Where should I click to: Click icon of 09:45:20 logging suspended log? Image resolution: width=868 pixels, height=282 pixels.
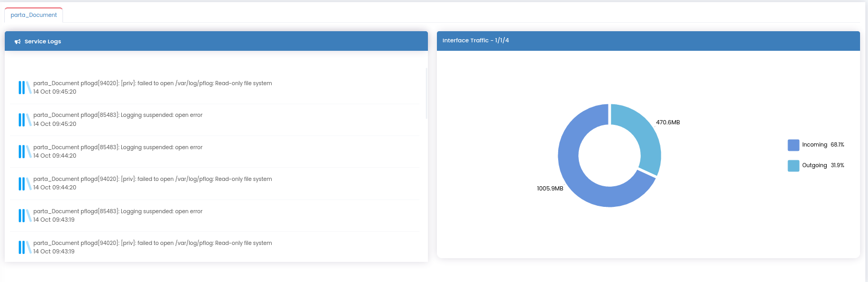coord(24,120)
